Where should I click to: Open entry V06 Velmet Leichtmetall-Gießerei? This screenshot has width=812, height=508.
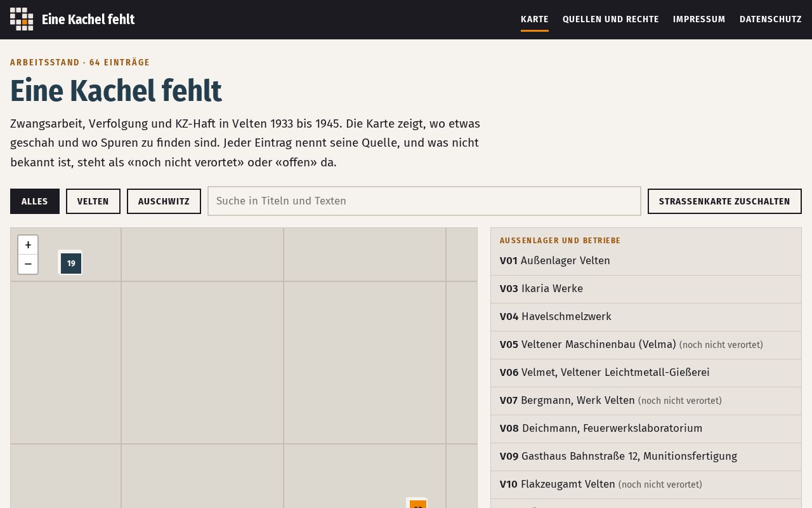click(x=646, y=373)
